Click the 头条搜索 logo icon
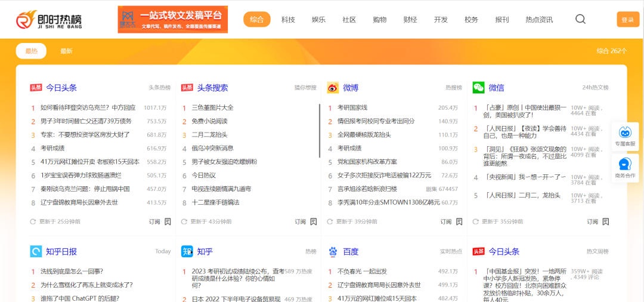This screenshot has width=644, height=302. pyautogui.click(x=187, y=88)
